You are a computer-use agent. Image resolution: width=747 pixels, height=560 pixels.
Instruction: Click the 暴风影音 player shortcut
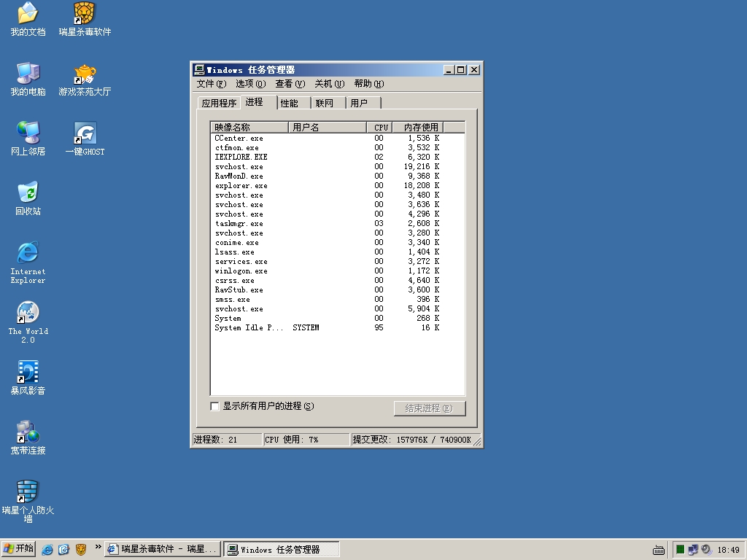tap(28, 378)
